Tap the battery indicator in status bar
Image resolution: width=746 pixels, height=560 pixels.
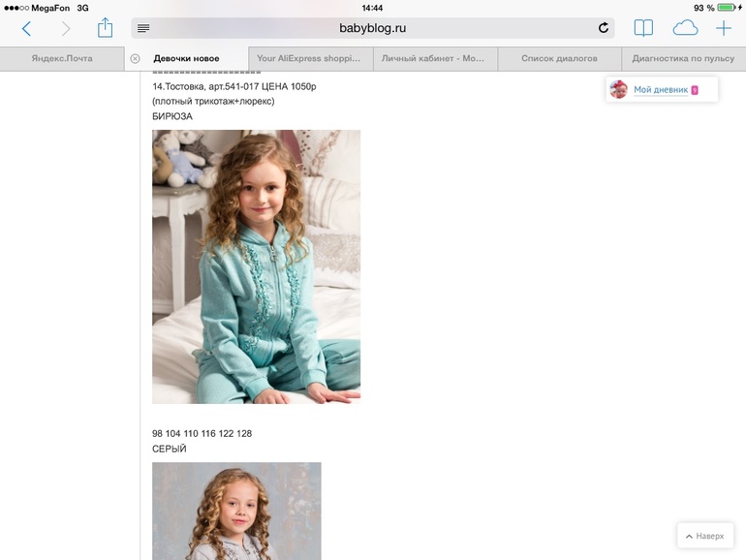click(727, 8)
